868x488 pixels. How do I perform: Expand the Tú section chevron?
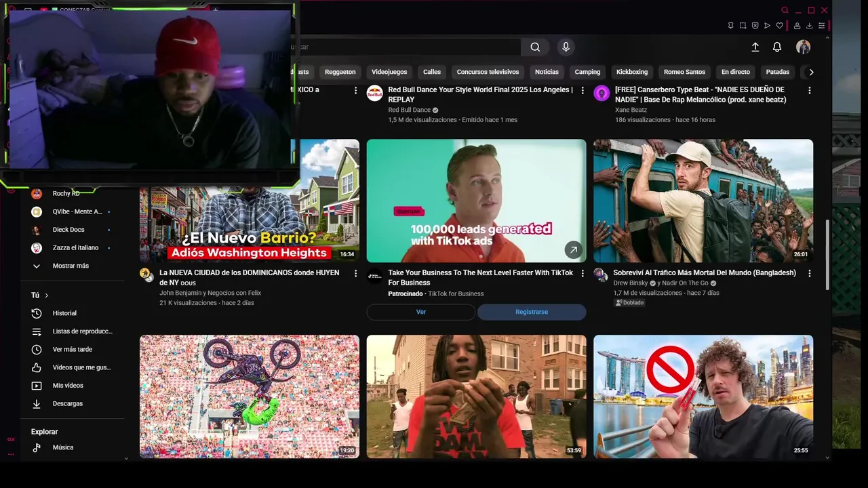[x=47, y=296]
